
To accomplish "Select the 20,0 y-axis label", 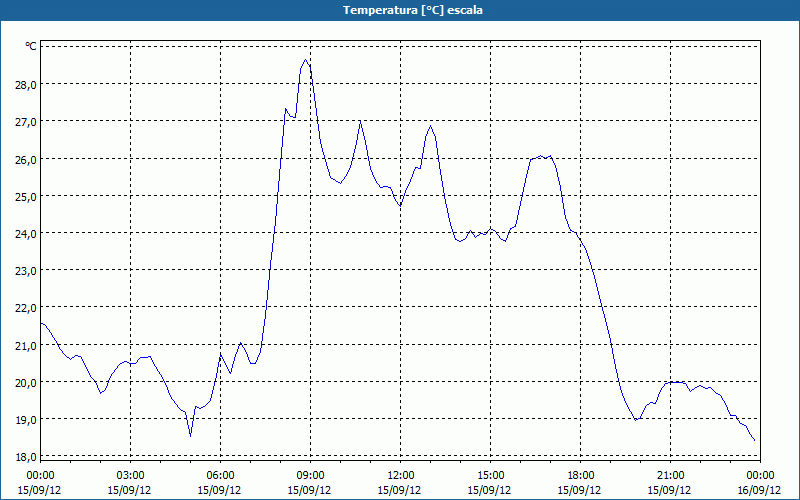I will (x=26, y=383).
